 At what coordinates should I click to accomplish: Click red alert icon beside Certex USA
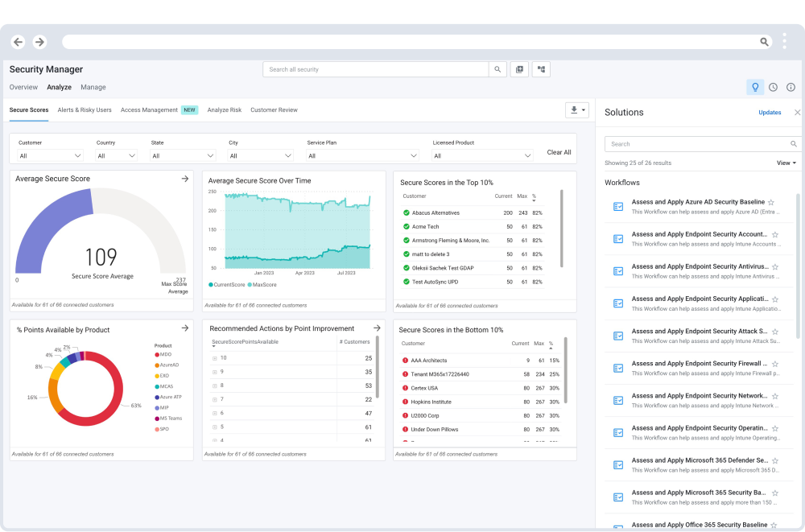coord(405,388)
